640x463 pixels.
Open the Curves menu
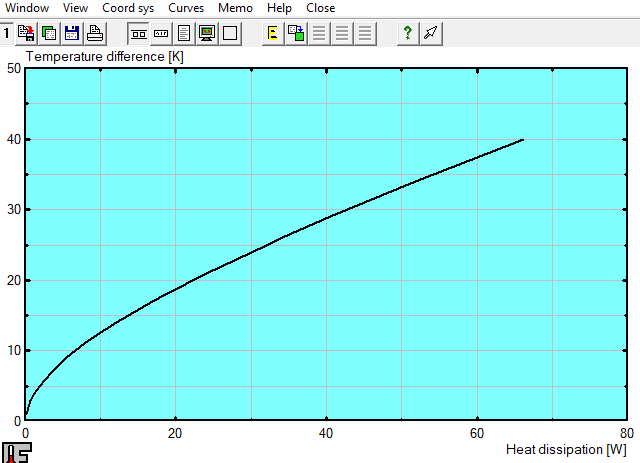[186, 8]
